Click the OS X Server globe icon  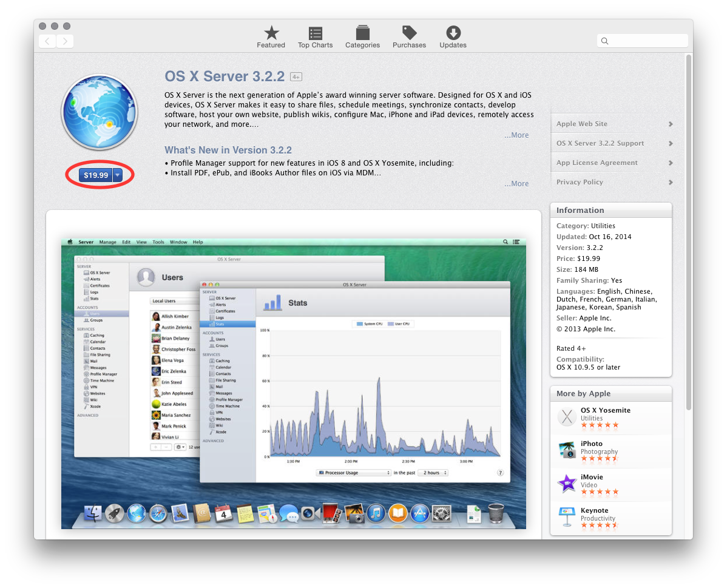[100, 112]
